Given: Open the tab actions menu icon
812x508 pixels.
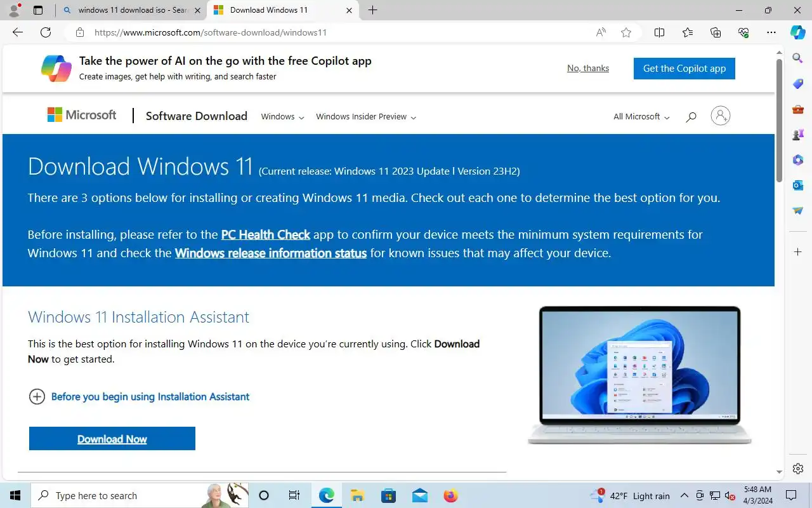Looking at the screenshot, I should point(38,10).
